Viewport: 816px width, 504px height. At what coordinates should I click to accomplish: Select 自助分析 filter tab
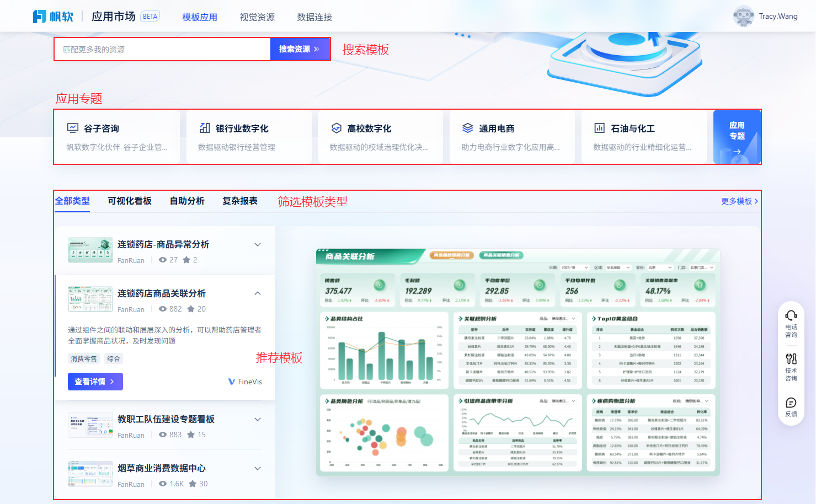coord(187,201)
